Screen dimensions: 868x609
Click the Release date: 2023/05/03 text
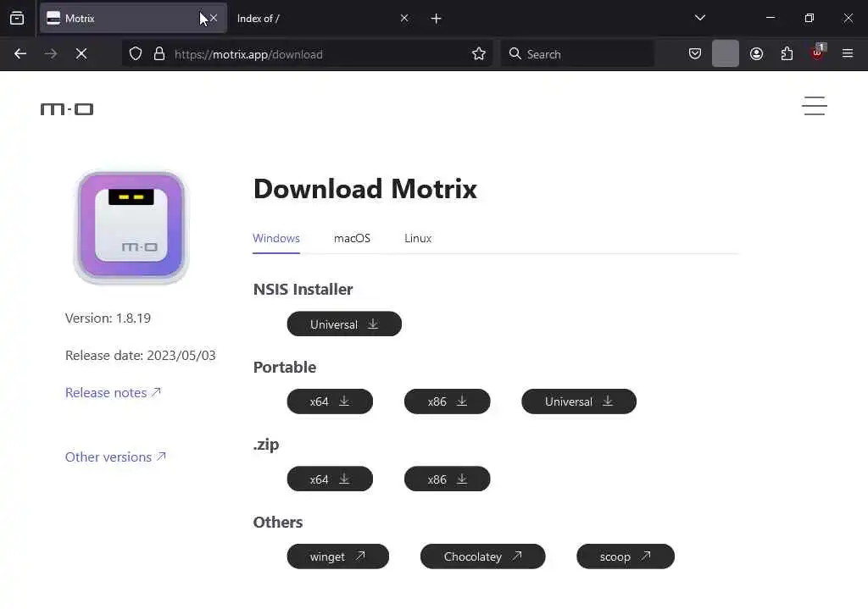click(141, 355)
